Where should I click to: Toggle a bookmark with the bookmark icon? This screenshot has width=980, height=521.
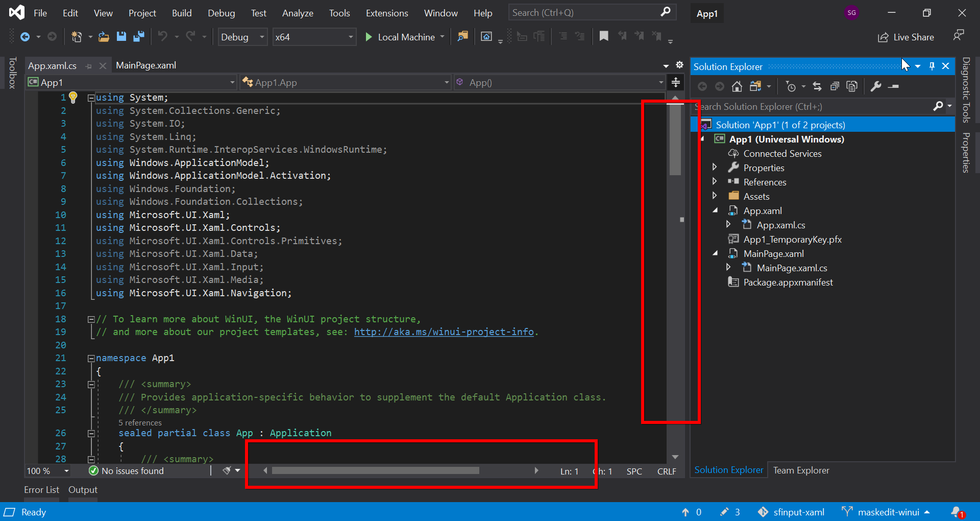click(604, 36)
